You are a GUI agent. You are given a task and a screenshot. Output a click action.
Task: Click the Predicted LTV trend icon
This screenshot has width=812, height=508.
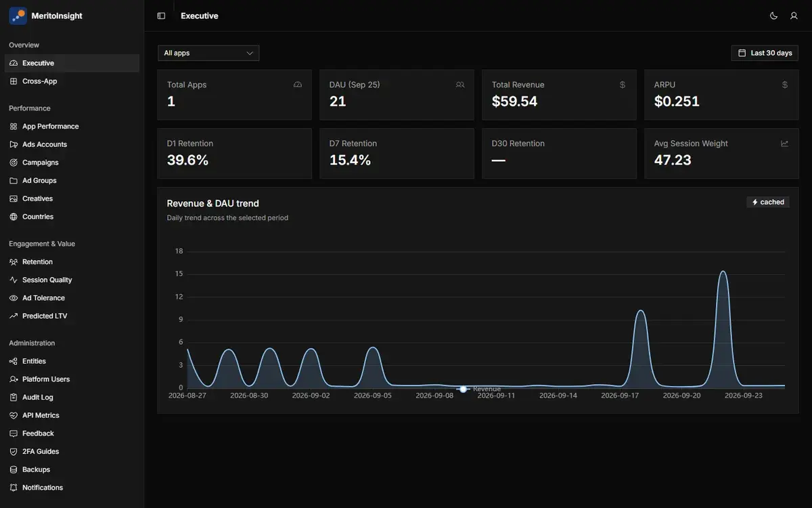coord(14,316)
